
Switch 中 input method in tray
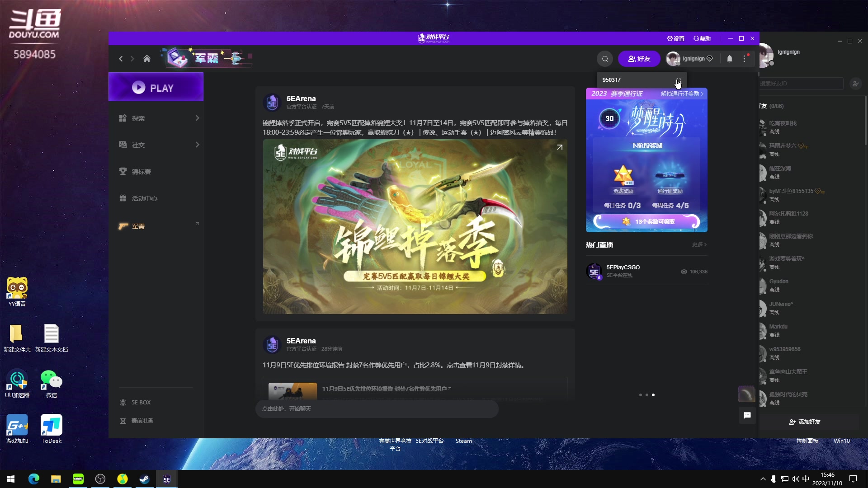(x=806, y=479)
